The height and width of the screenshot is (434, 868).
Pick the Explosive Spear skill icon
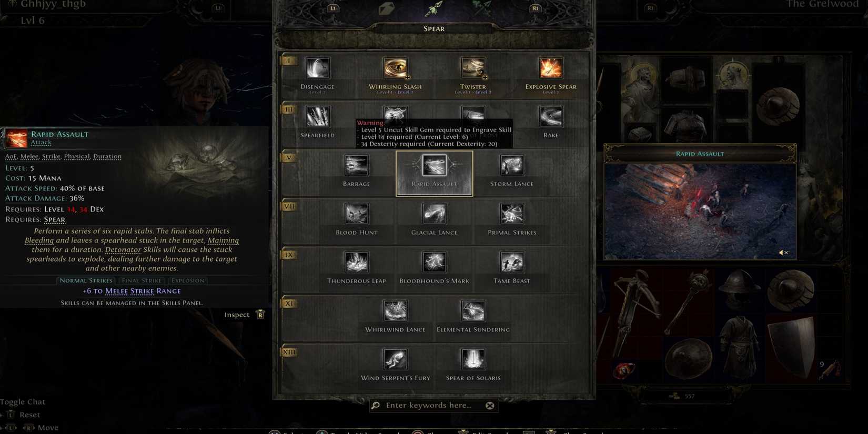point(551,68)
